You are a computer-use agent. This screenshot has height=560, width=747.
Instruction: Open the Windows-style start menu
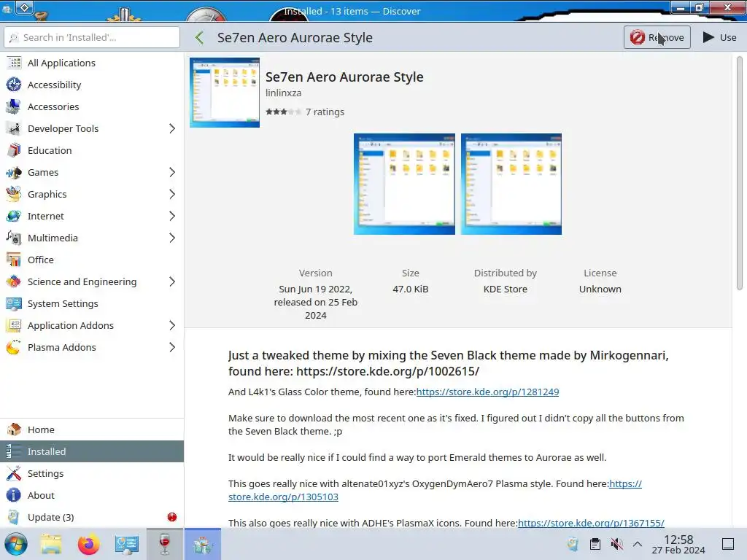[16, 544]
